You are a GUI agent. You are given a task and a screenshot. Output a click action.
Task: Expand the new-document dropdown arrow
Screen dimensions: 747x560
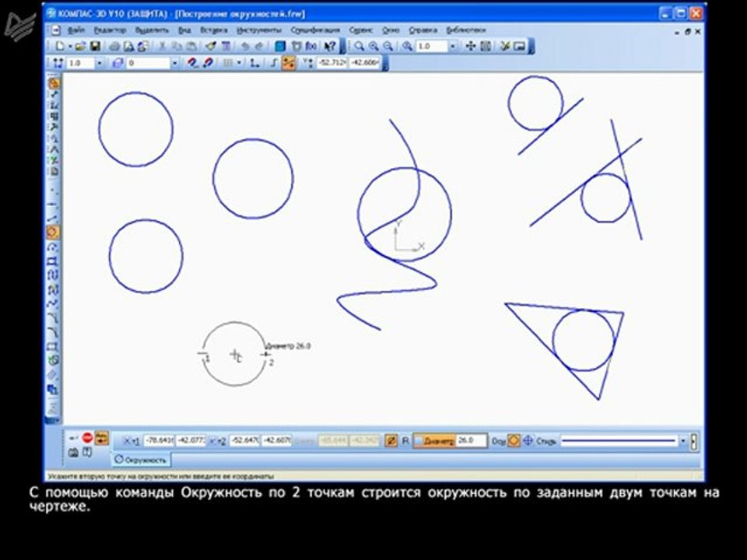coord(69,47)
